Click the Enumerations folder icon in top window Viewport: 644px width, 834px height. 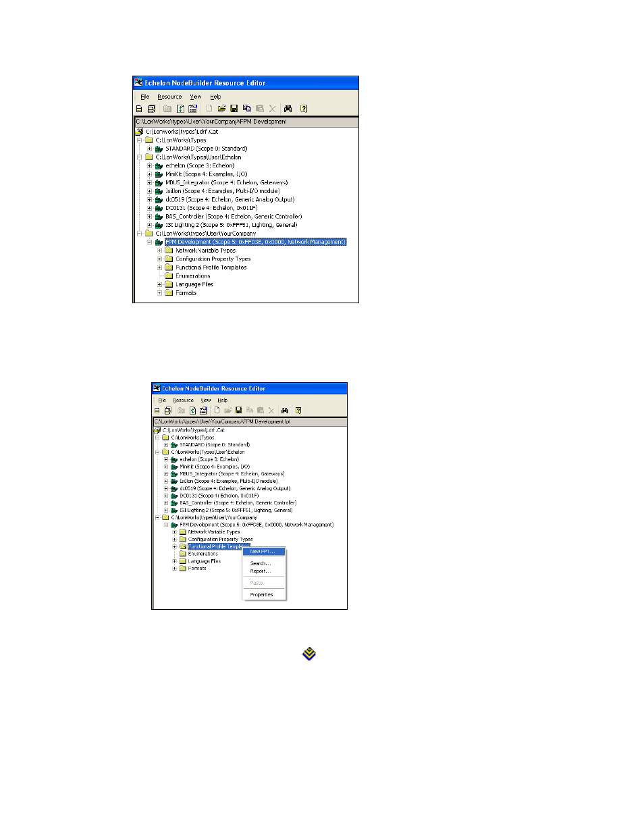(x=169, y=276)
